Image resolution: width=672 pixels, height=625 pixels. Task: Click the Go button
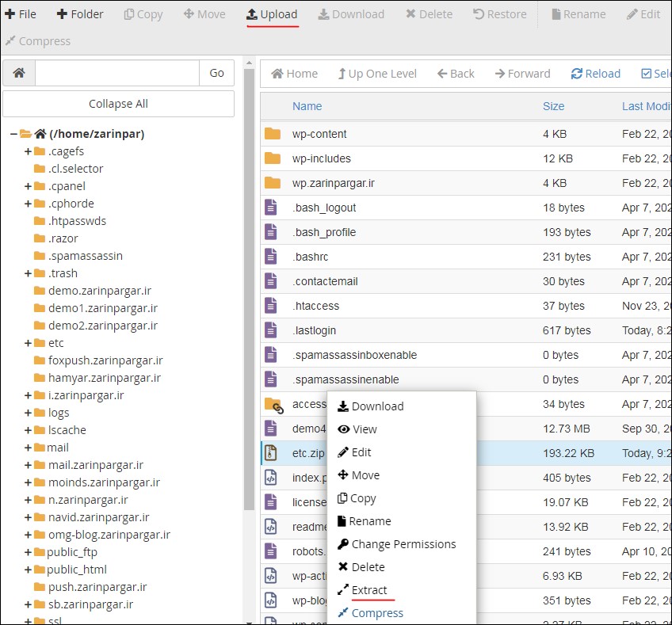[216, 73]
